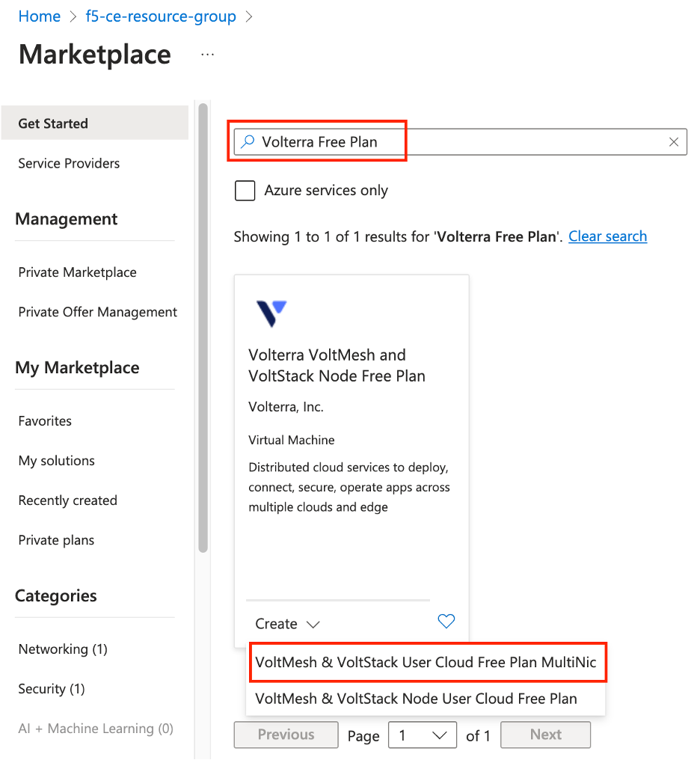Open the page number dropdown
The image size is (700, 760).
coord(422,735)
